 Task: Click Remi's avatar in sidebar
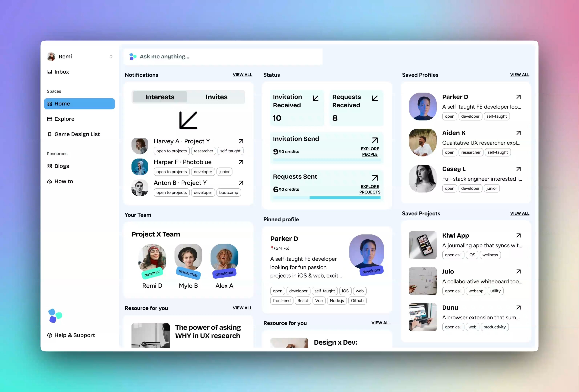pyautogui.click(x=51, y=57)
